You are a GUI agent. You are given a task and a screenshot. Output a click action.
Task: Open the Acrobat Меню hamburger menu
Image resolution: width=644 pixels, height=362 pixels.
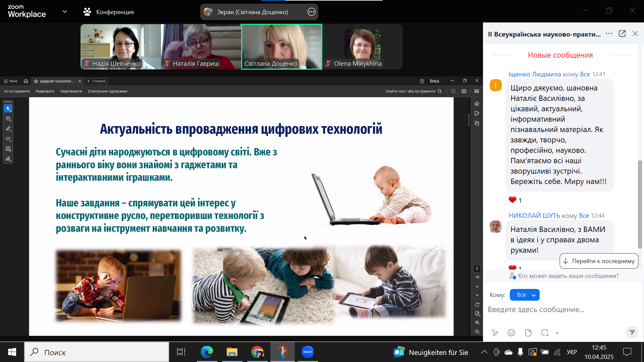point(11,81)
